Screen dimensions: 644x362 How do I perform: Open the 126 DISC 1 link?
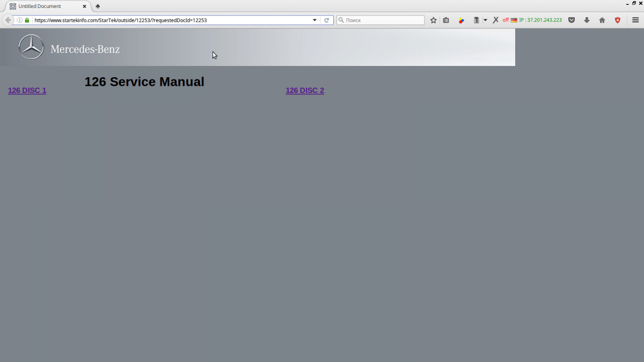pos(27,91)
